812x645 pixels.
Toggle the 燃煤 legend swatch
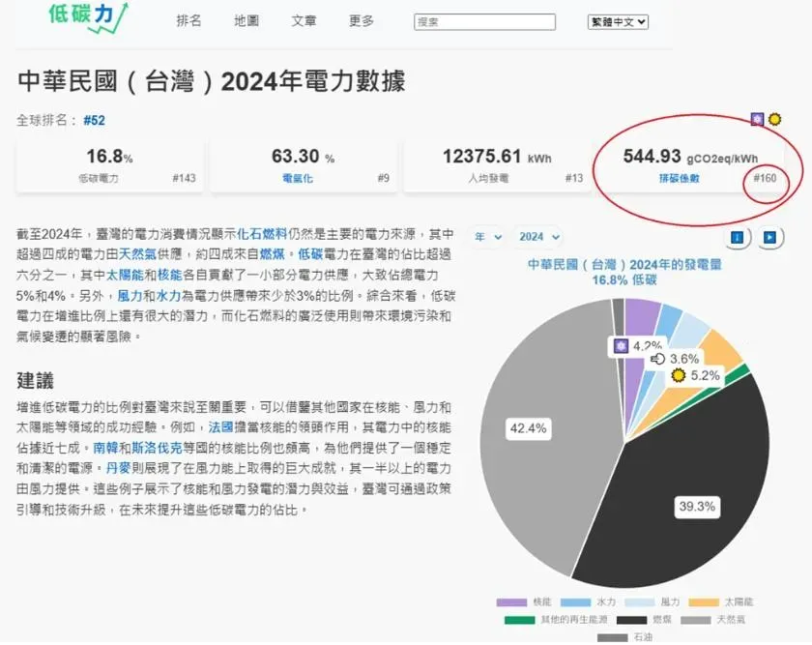tap(632, 620)
